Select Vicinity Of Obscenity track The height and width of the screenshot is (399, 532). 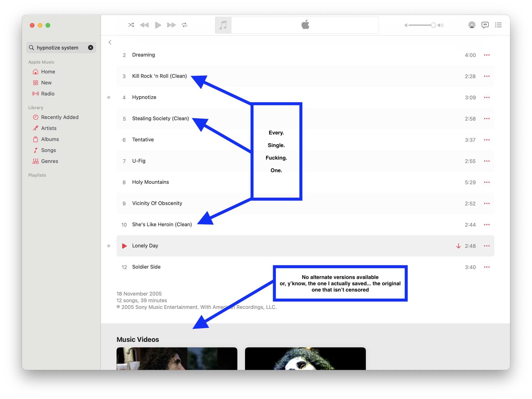[x=305, y=203]
